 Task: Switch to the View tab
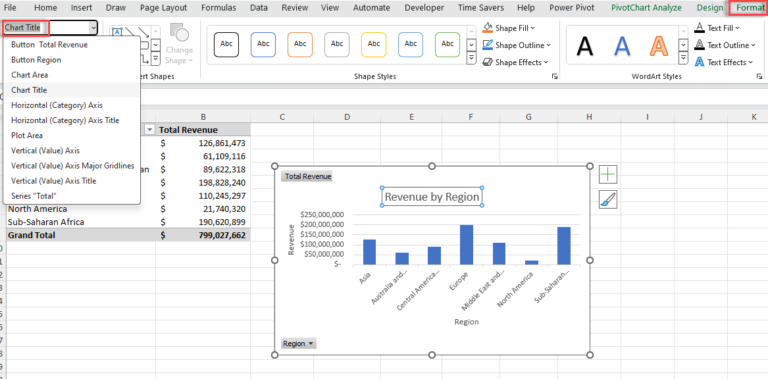(x=330, y=7)
